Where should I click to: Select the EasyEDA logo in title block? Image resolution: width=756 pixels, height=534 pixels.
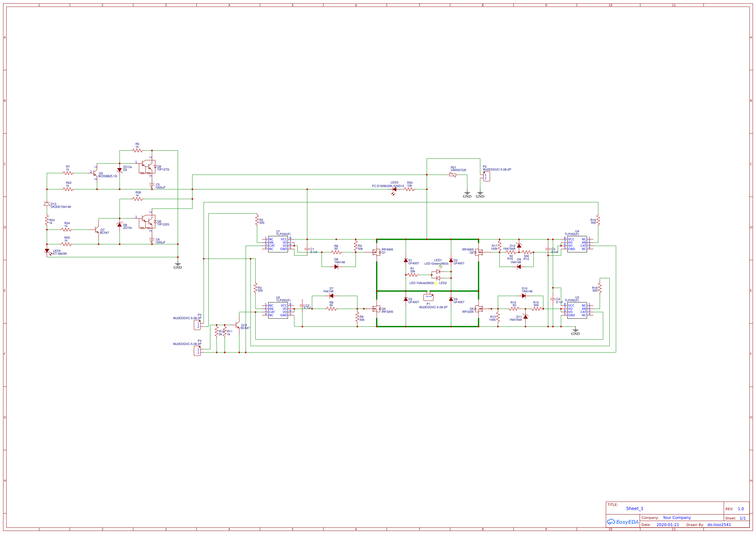(623, 522)
